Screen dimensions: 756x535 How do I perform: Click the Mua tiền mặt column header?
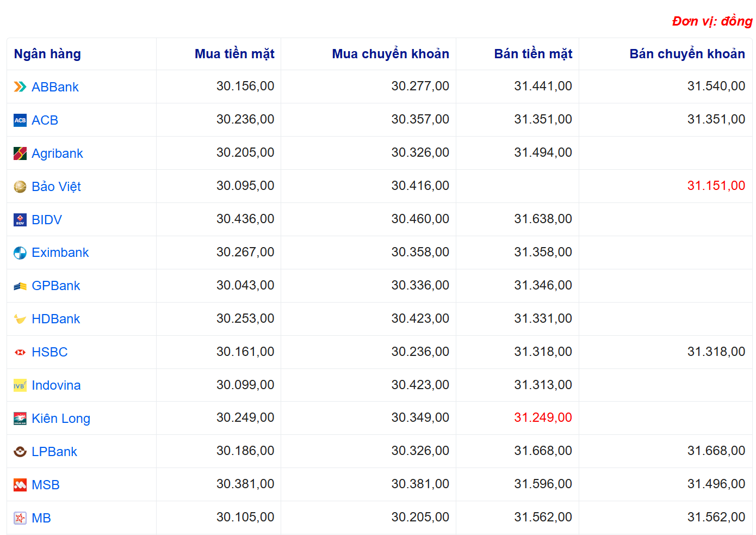click(234, 54)
